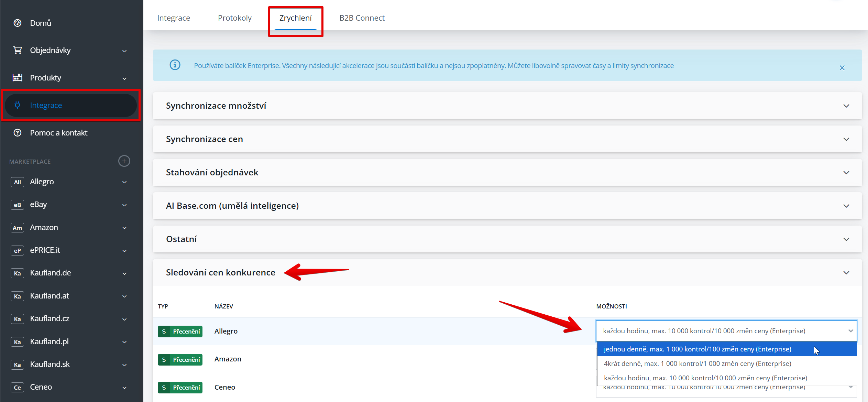
Task: Expand the Ostatní section
Action: [x=507, y=239]
